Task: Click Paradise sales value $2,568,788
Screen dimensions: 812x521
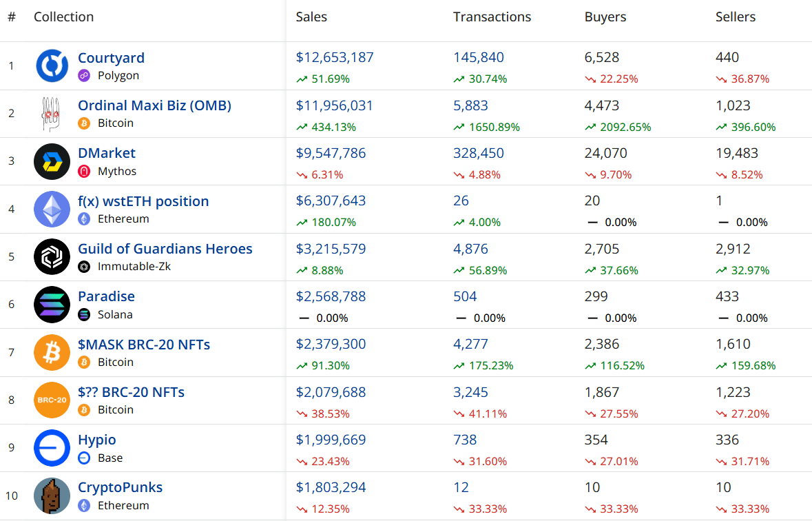Action: [331, 296]
